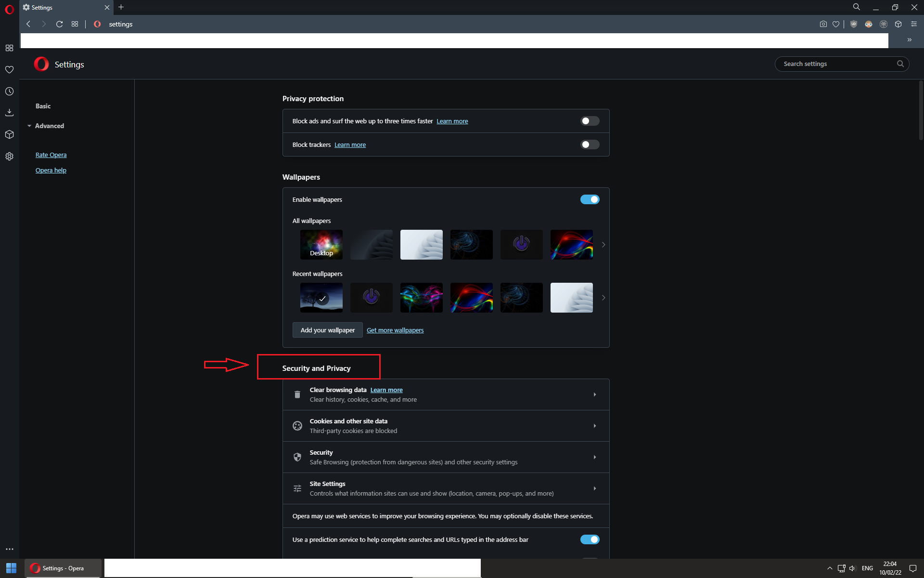Open Get more wallpapers link
This screenshot has height=578, width=924.
[x=395, y=330]
